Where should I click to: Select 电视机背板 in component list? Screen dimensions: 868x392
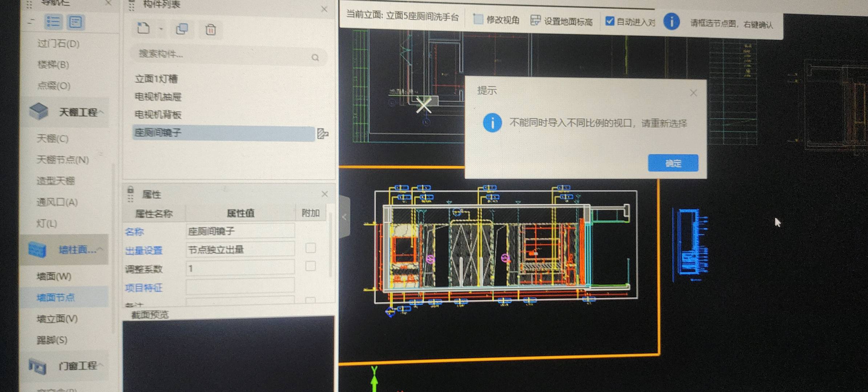click(158, 115)
